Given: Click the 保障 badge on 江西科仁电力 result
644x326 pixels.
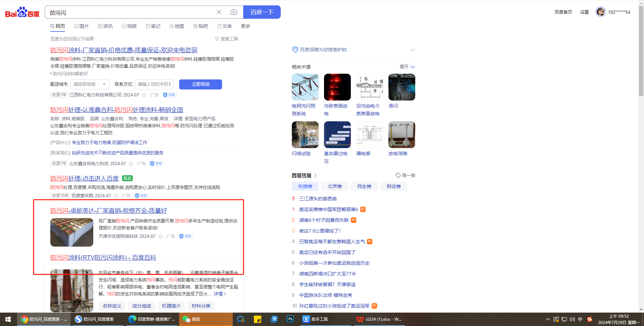Looking at the screenshot, I should point(170,95).
